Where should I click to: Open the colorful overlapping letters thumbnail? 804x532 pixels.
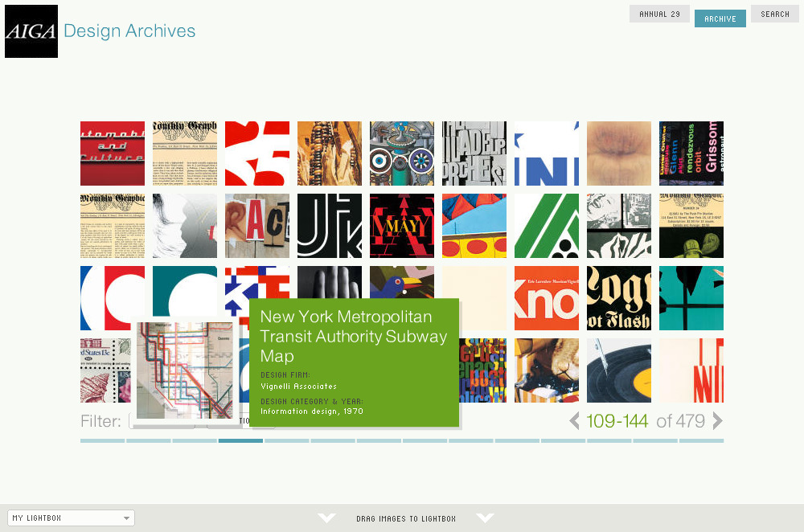(482, 370)
